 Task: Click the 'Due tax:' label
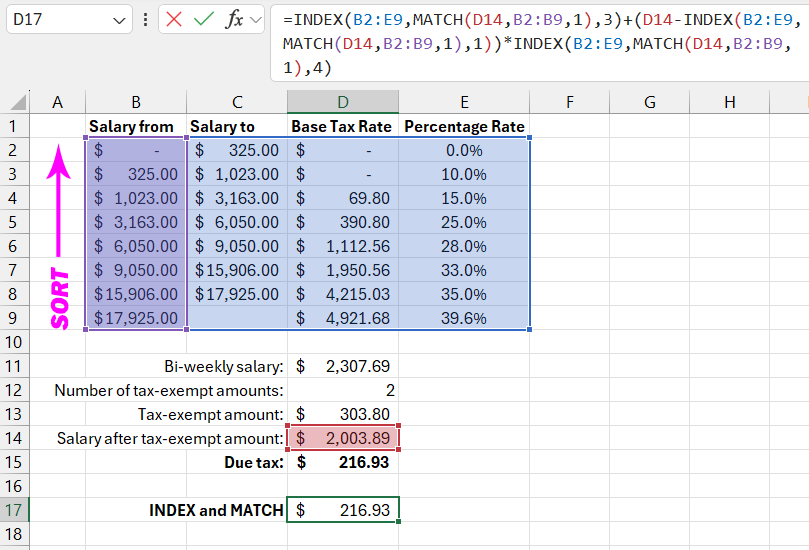pyautogui.click(x=254, y=462)
